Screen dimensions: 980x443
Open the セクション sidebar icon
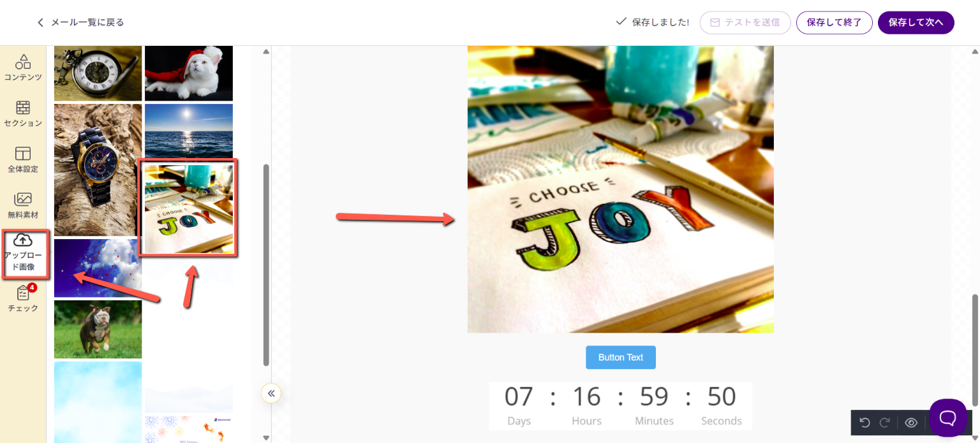pos(23,108)
